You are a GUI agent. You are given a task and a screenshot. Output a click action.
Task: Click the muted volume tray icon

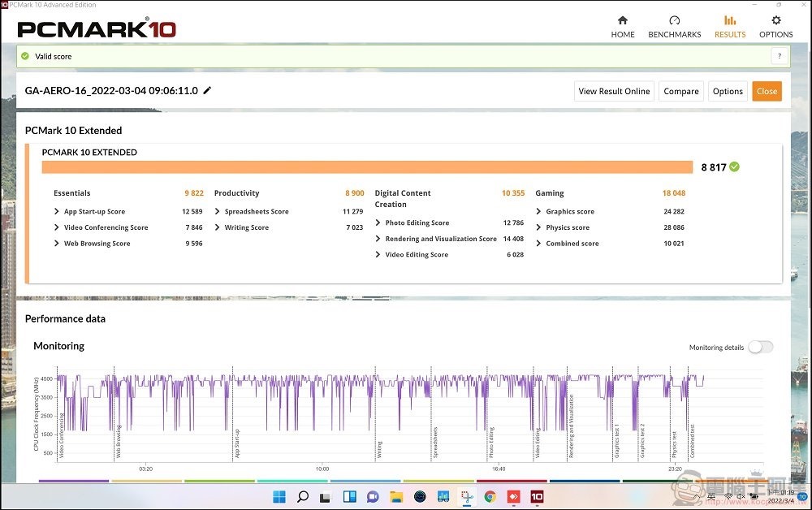[741, 497]
